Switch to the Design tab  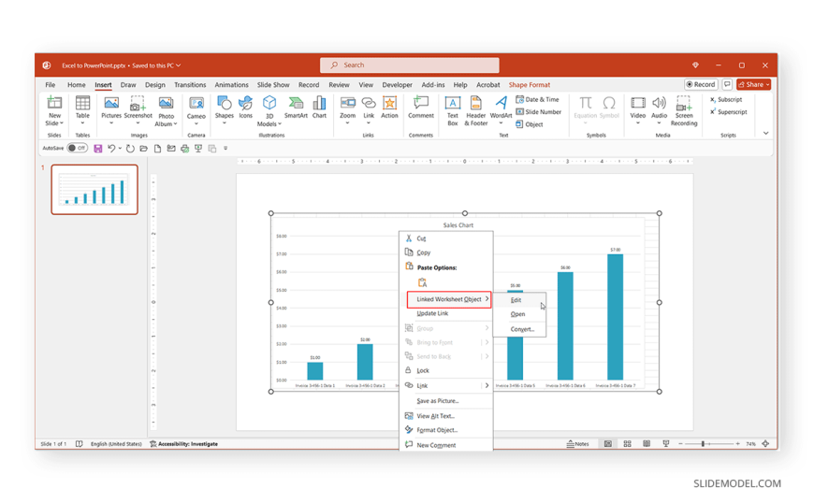coord(154,84)
